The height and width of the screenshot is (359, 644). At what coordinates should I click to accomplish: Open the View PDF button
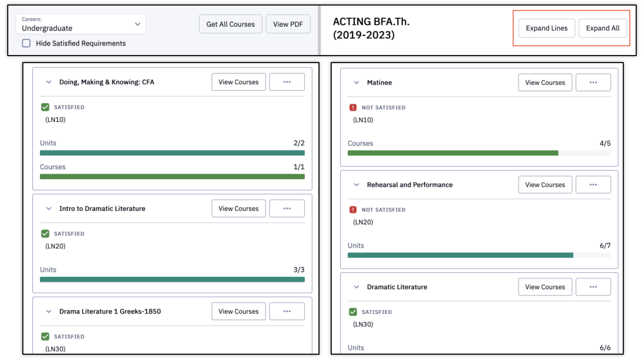(x=288, y=24)
